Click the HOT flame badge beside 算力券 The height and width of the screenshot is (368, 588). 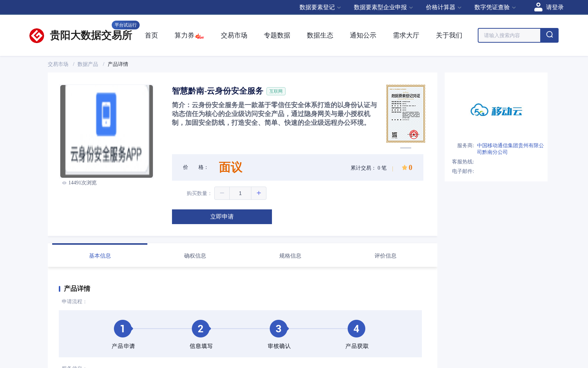pos(200,36)
